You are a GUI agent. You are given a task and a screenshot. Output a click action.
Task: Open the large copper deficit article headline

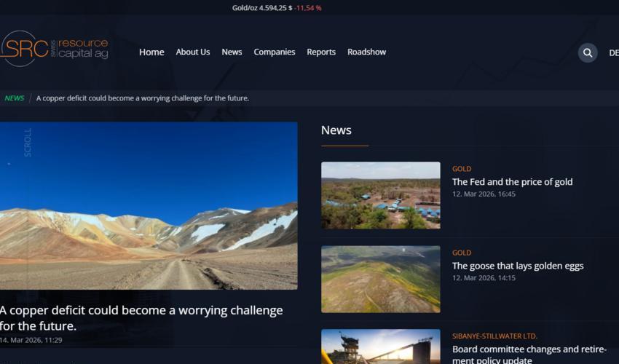point(141,318)
